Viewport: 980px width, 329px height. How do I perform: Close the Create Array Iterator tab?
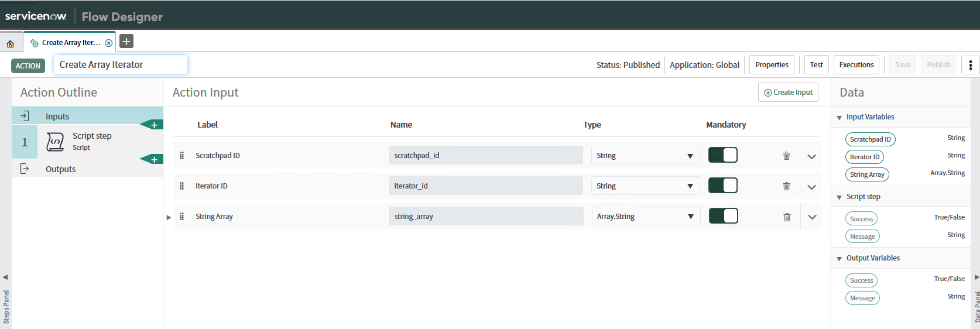(x=108, y=43)
